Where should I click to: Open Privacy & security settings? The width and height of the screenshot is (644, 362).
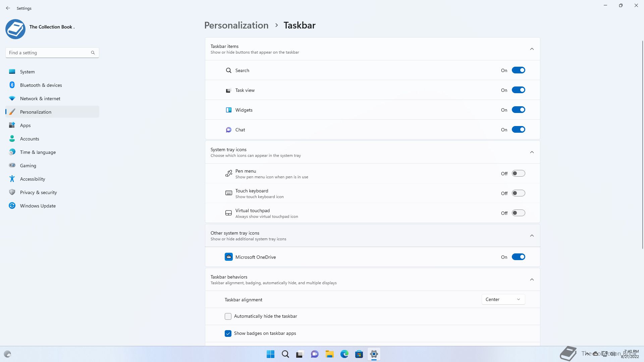point(52,192)
